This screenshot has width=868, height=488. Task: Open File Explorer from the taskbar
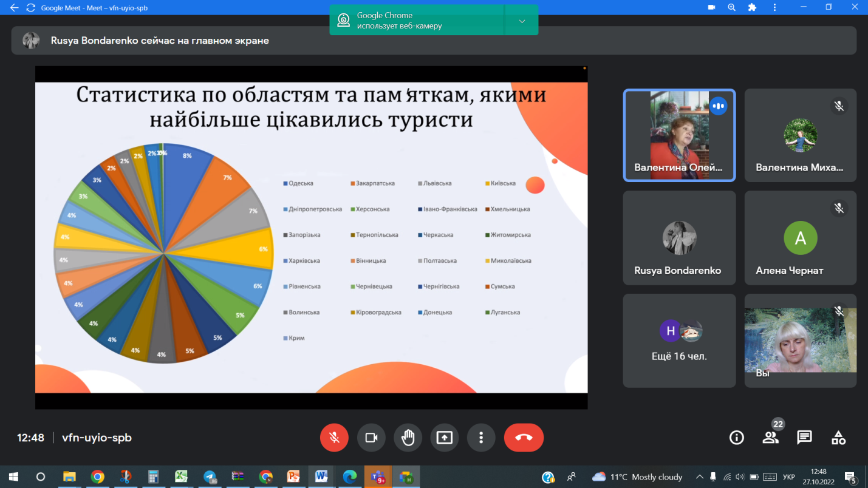[69, 477]
